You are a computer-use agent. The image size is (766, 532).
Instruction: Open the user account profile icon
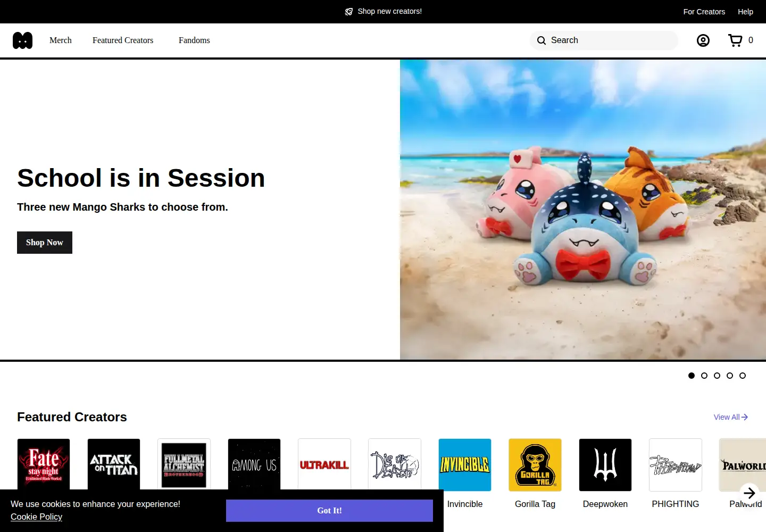pos(703,40)
